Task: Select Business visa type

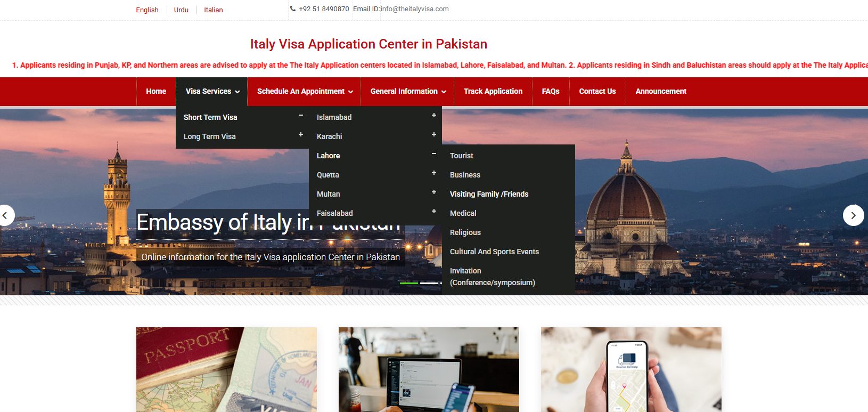Action: pyautogui.click(x=465, y=175)
